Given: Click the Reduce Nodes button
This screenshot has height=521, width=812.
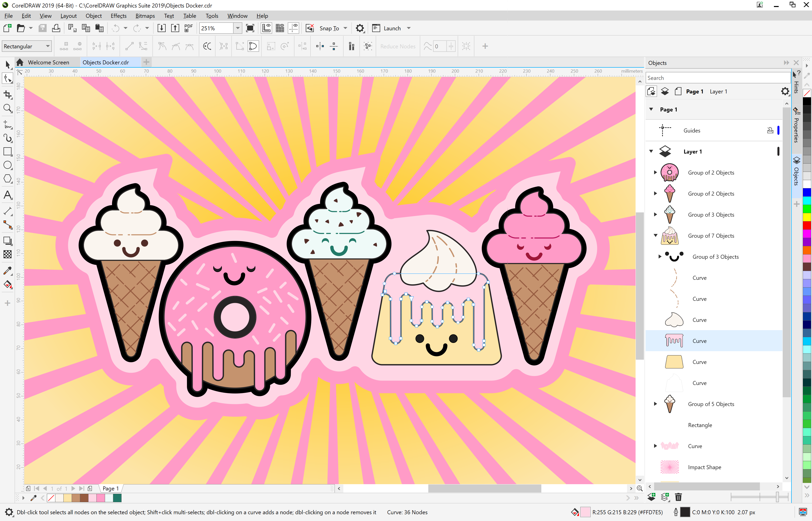Looking at the screenshot, I should tap(398, 46).
